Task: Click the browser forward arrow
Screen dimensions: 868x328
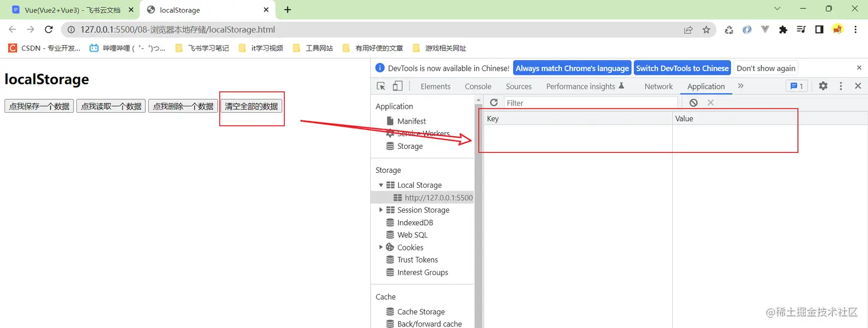Action: click(30, 29)
